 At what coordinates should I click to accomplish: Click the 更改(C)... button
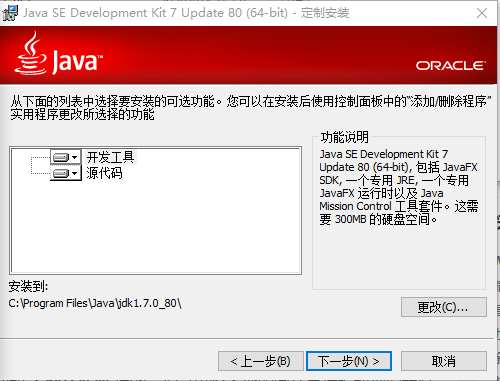click(x=444, y=307)
